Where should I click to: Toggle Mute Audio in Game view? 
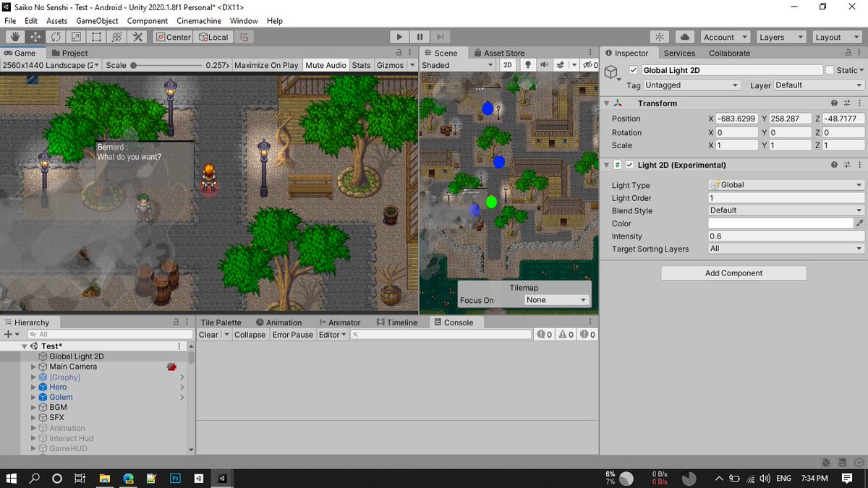point(325,65)
